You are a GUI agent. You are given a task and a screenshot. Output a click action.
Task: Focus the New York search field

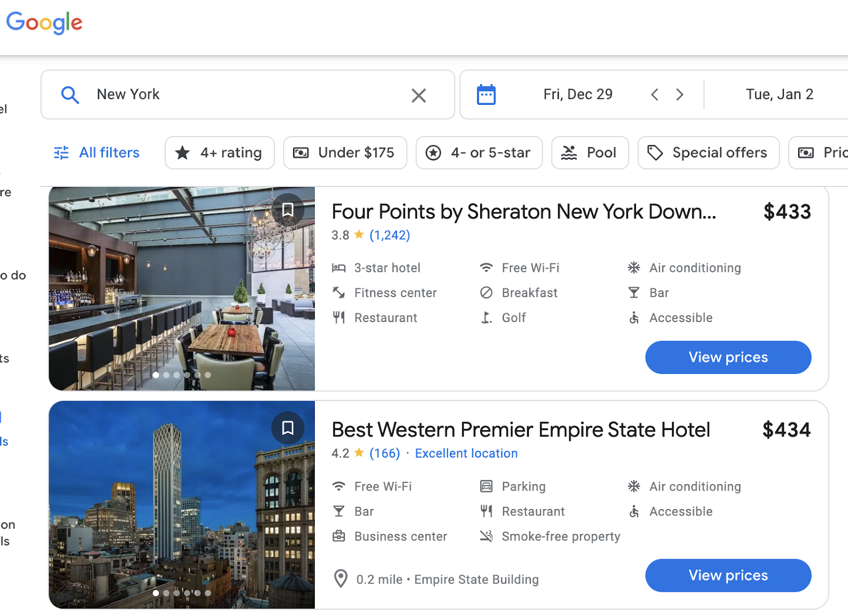click(248, 95)
